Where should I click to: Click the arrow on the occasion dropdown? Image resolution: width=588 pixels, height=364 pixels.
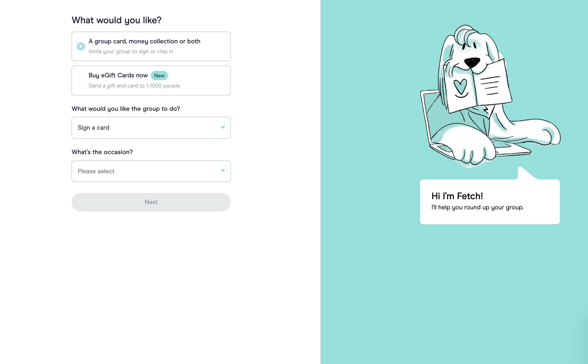click(x=223, y=171)
